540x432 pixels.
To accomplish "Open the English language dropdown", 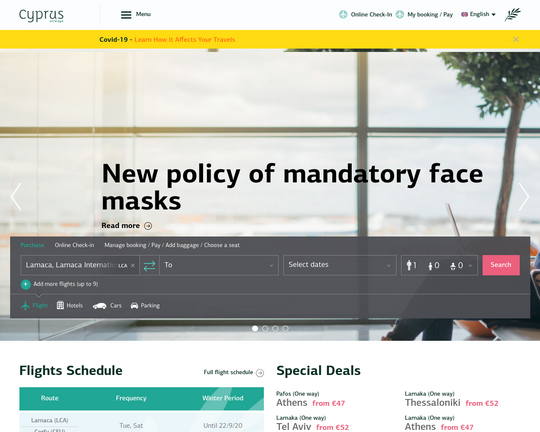I will pyautogui.click(x=478, y=14).
